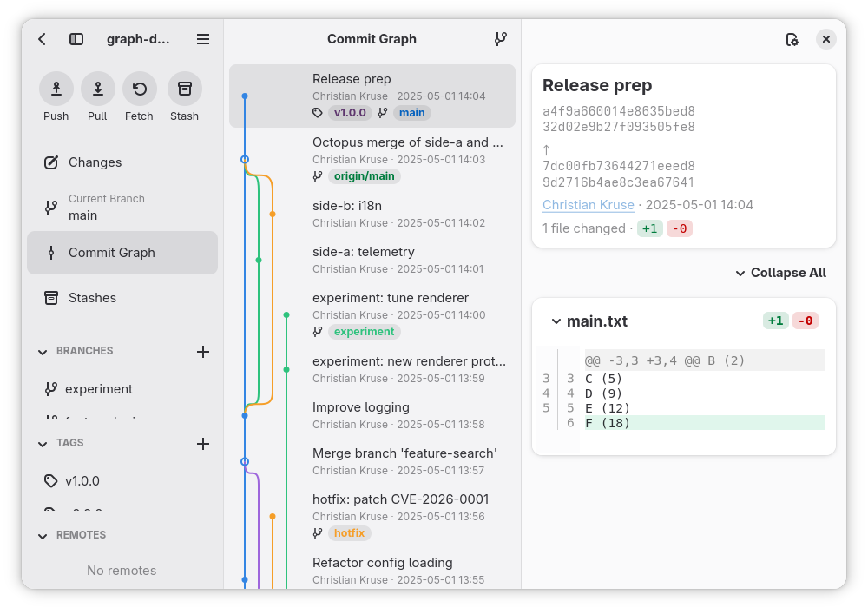Open the hamburger menu icon
Screen dimensions: 868x608
(x=203, y=39)
